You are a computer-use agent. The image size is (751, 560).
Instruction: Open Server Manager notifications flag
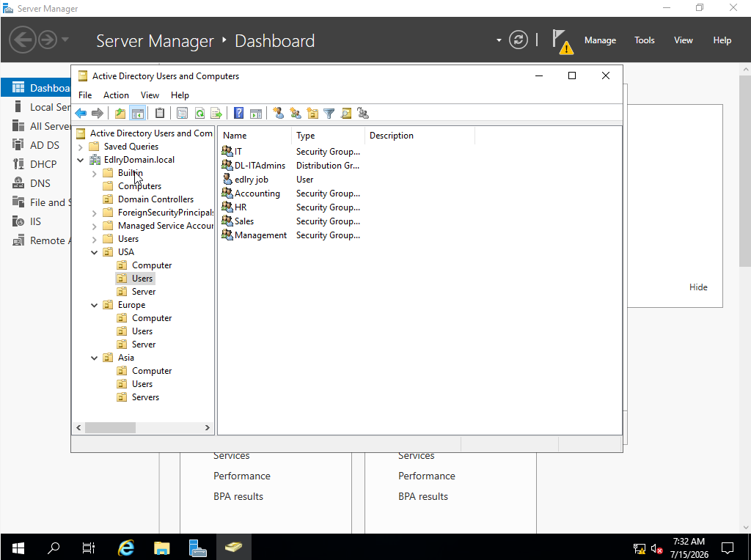click(561, 41)
